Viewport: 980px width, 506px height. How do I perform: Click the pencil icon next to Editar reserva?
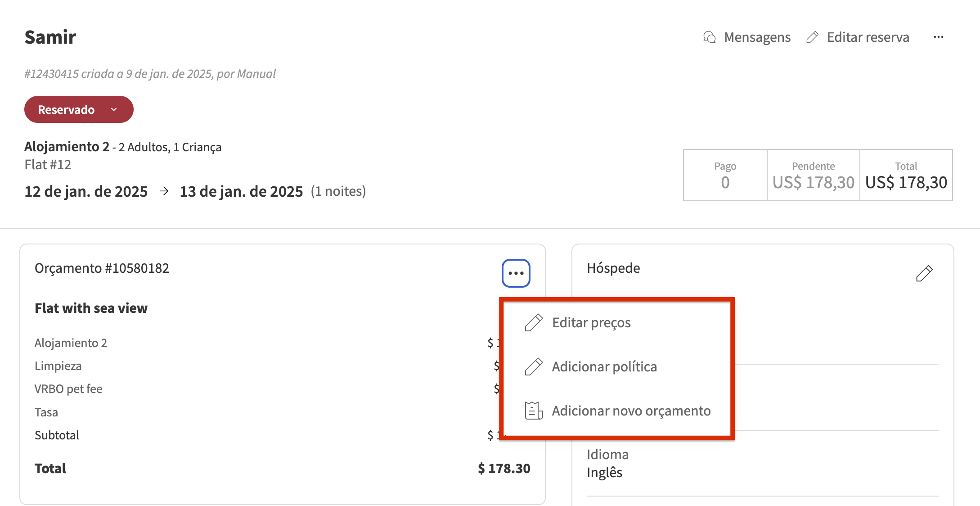pyautogui.click(x=813, y=37)
